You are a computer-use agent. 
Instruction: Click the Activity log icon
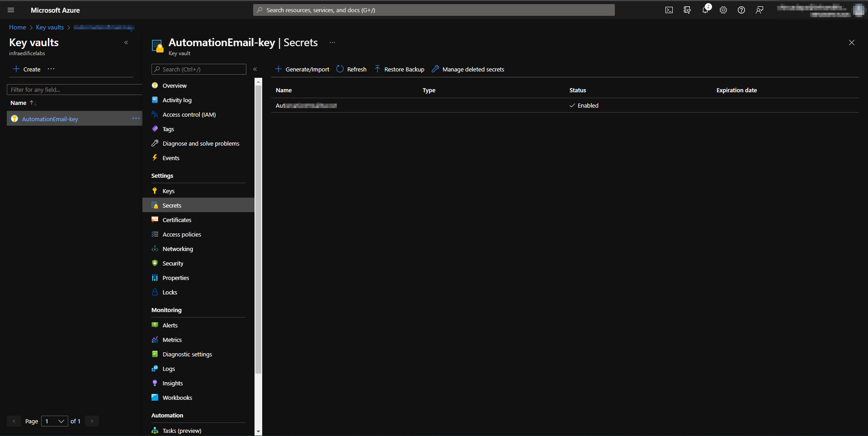(x=155, y=100)
